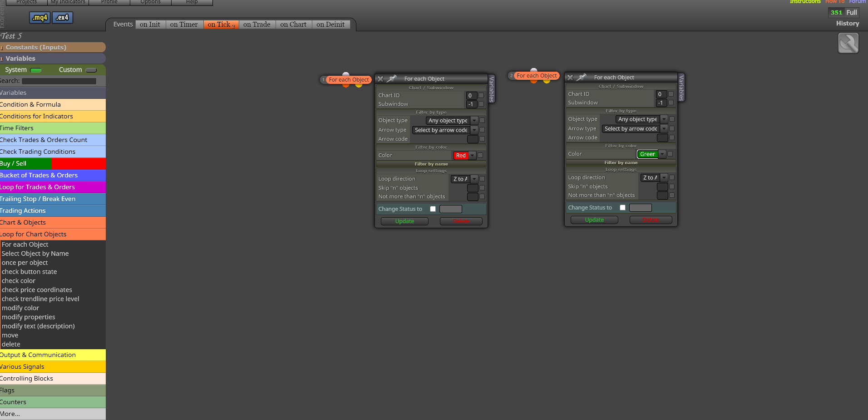Click orange output connector of block 2

[534, 81]
